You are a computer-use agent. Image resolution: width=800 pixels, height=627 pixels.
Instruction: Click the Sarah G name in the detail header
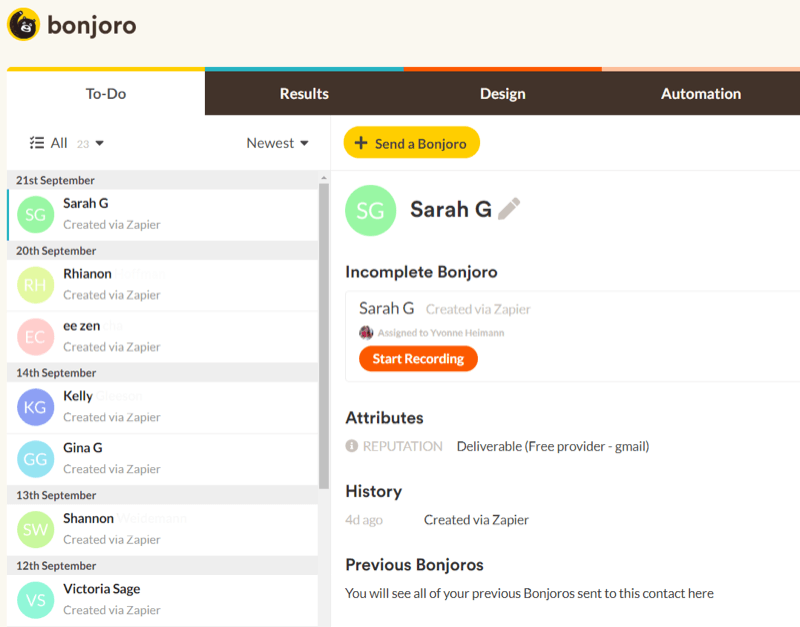(451, 209)
